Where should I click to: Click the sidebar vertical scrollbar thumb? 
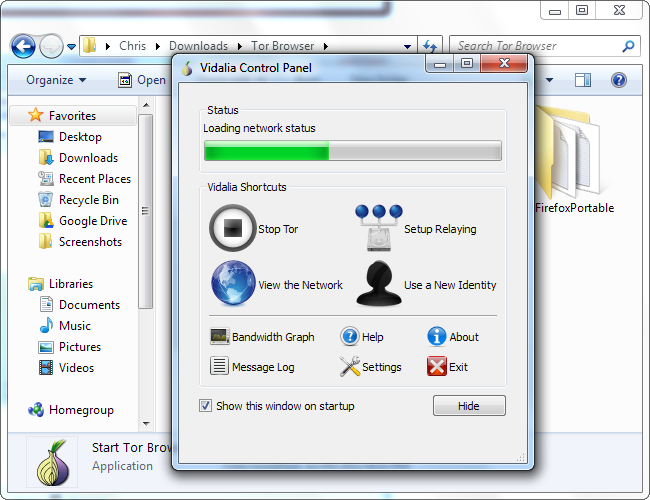tap(146, 211)
